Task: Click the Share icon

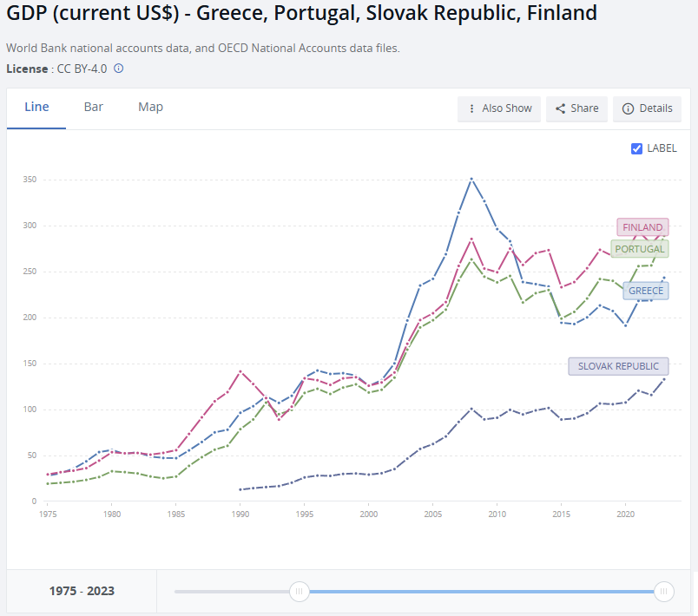Action: pos(561,108)
